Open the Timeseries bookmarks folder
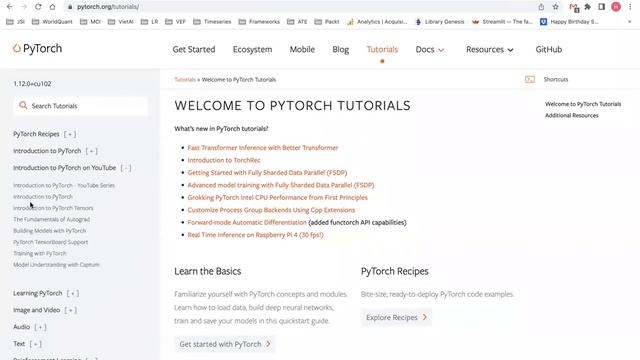Screen dimensions: 640x360 point(212,22)
